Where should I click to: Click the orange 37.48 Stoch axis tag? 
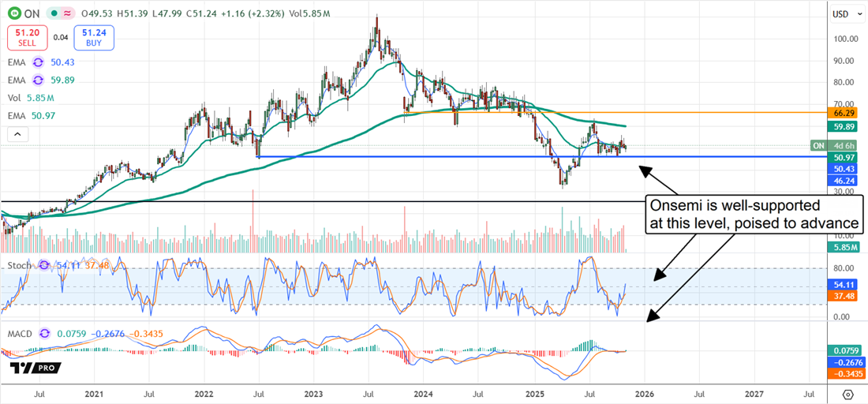842,296
